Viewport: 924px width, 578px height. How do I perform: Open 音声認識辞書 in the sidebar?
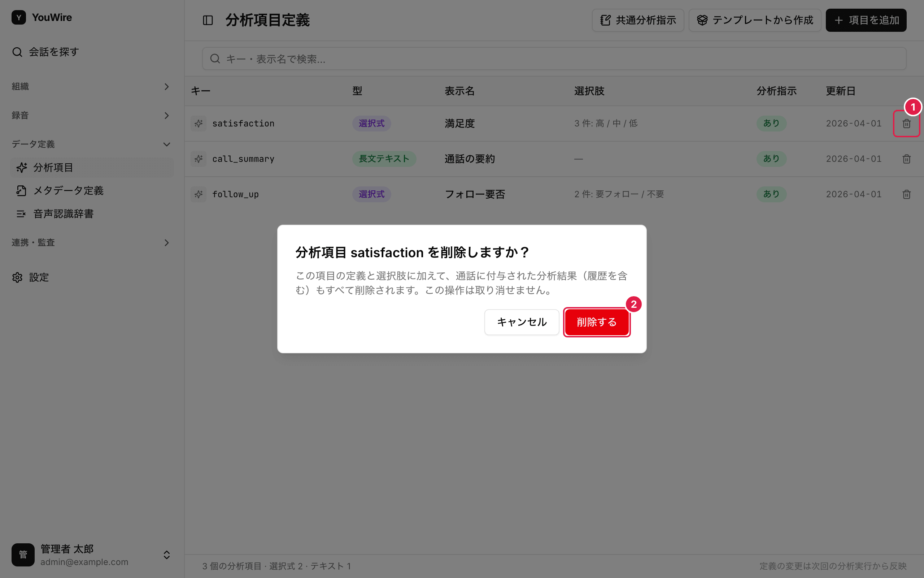pos(92,214)
